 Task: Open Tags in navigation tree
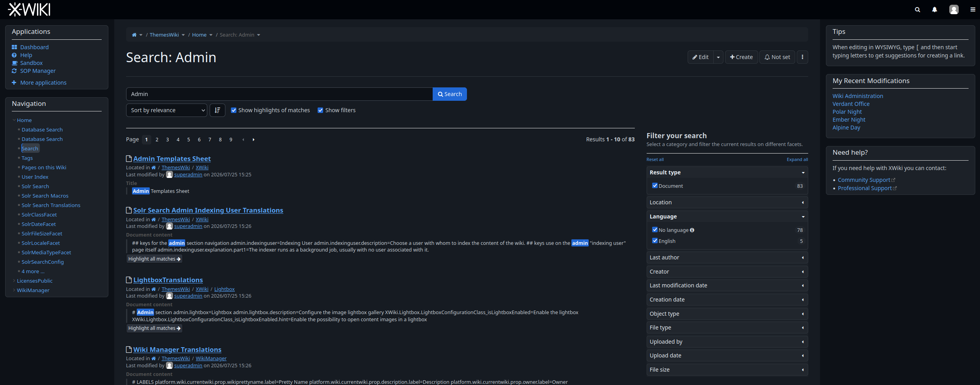(27, 158)
